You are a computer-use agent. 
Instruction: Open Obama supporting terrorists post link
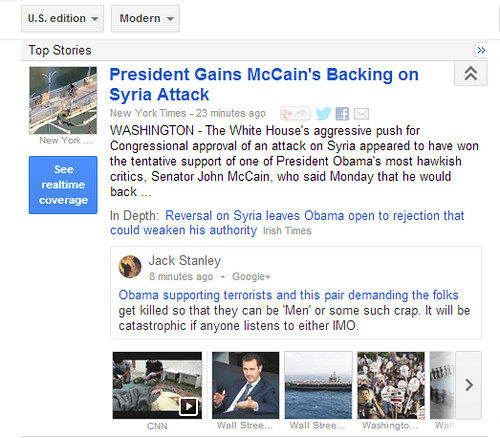[288, 295]
